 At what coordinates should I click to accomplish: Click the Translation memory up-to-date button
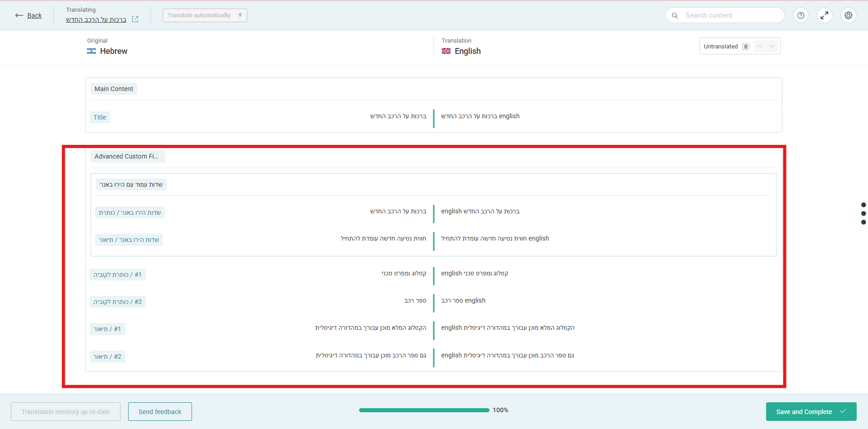click(66, 412)
